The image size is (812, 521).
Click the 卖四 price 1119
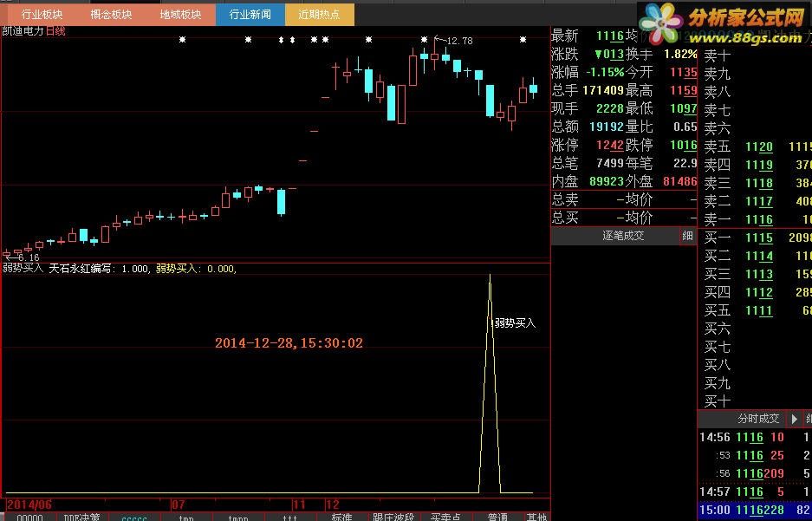tap(759, 166)
